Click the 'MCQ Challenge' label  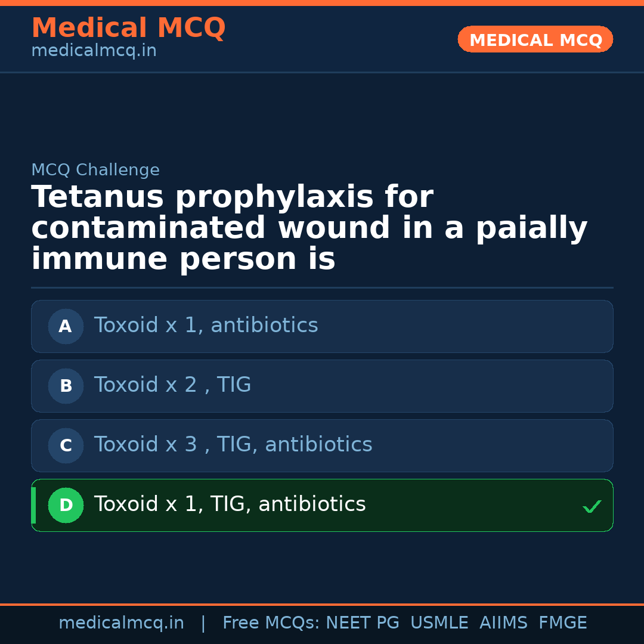click(x=95, y=171)
